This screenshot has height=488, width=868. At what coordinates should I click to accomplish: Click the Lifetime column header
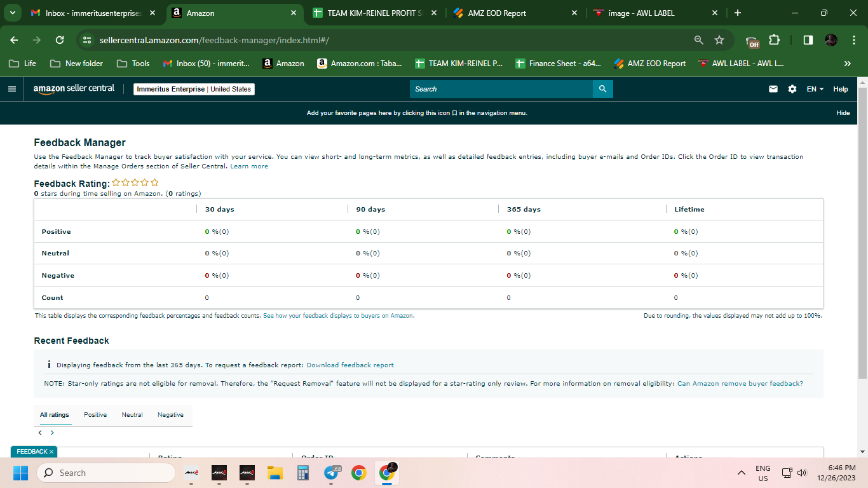[689, 210]
